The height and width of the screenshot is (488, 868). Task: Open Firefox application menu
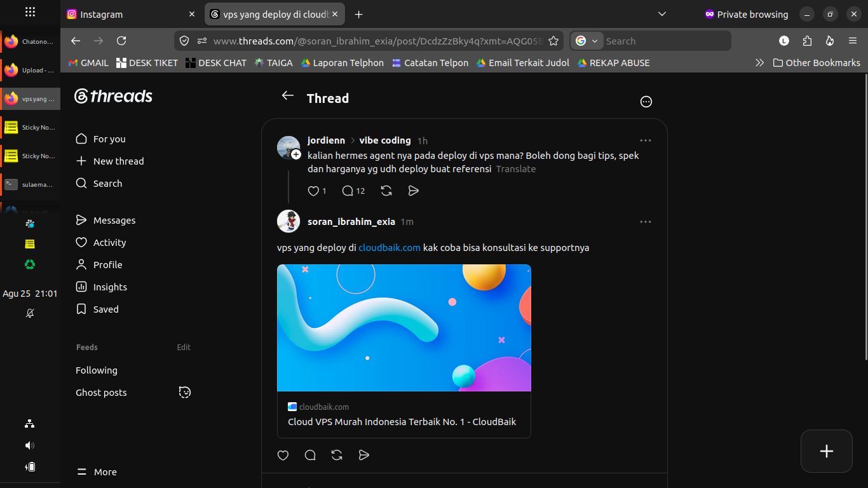click(x=853, y=41)
